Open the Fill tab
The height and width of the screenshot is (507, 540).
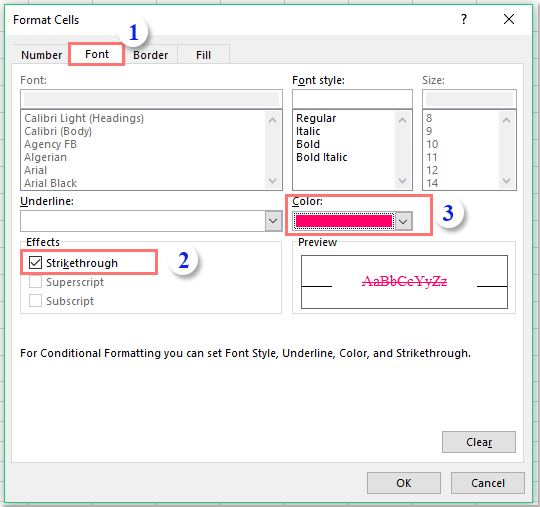coord(204,55)
